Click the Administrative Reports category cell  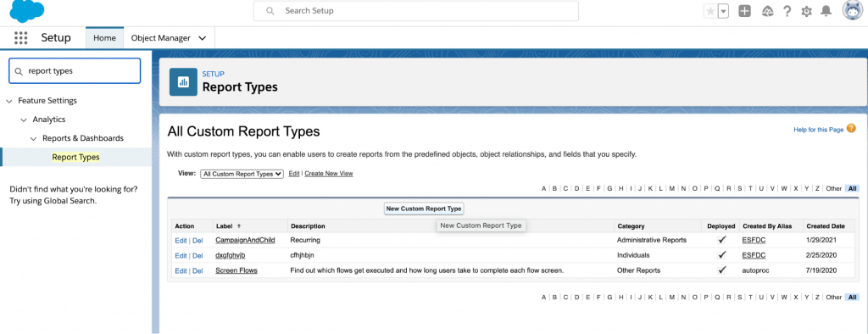[x=652, y=240]
